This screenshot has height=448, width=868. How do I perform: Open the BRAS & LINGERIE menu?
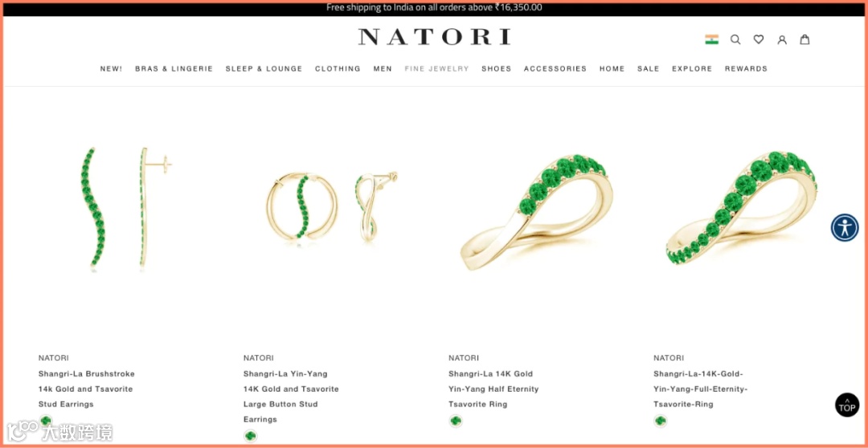(174, 68)
